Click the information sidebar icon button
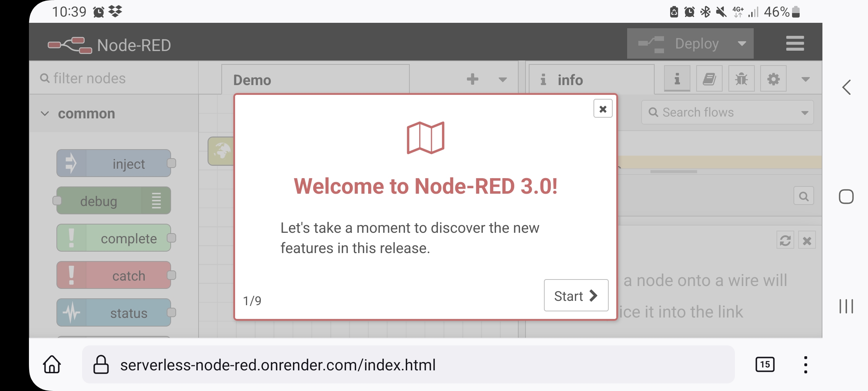This screenshot has height=391, width=868. [677, 79]
